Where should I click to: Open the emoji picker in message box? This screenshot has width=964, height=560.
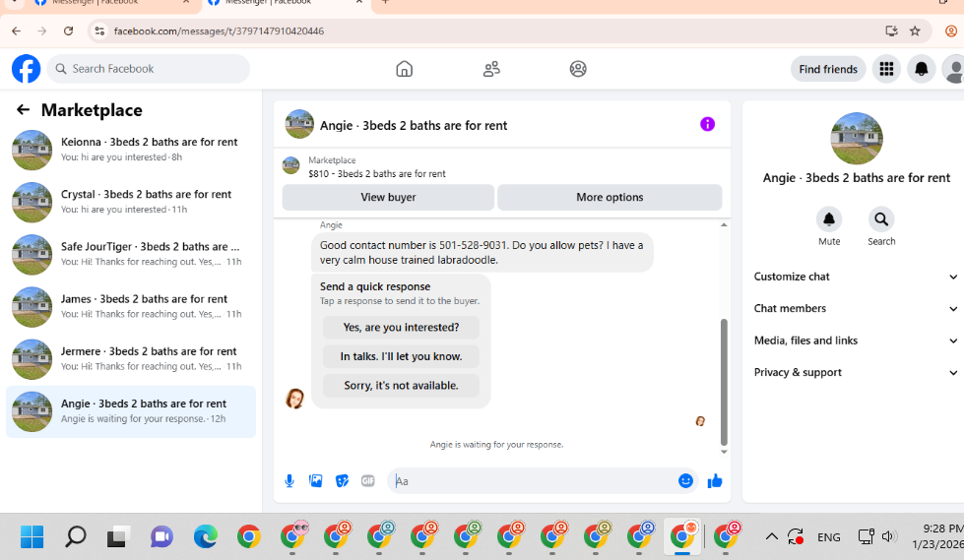click(685, 480)
